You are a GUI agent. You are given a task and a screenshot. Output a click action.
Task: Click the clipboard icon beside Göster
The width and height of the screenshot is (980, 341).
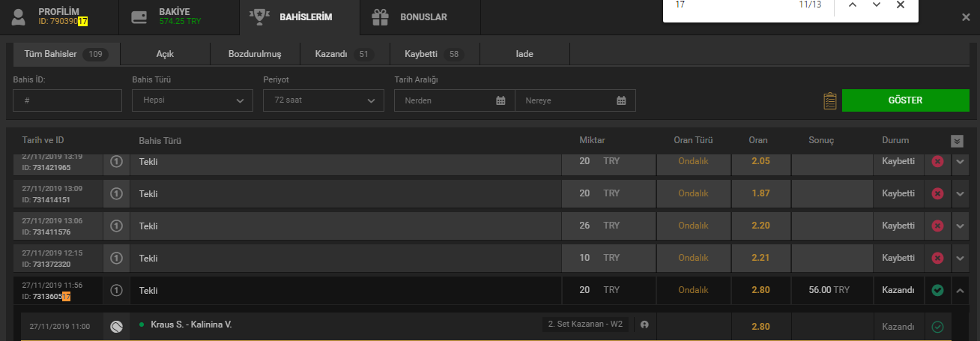tap(829, 100)
